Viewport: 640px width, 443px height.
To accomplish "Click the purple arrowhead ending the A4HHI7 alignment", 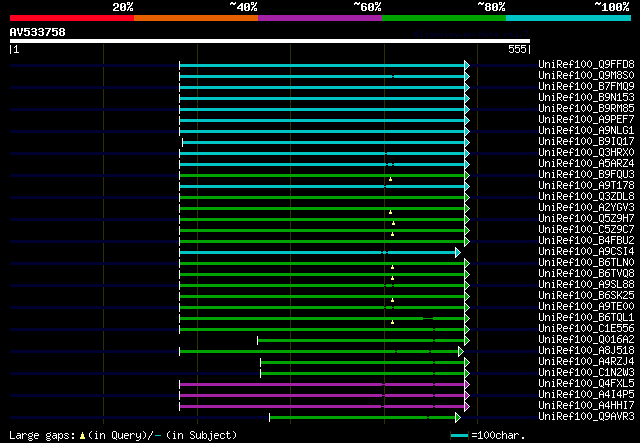I will pos(467,407).
